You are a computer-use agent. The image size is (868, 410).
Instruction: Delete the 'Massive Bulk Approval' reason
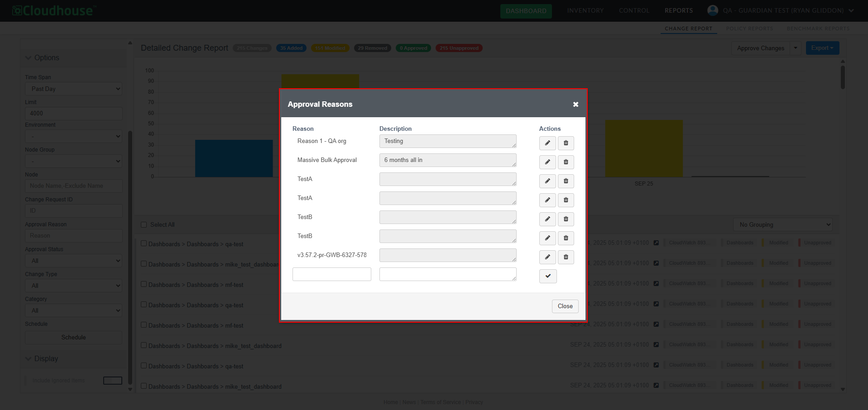tap(566, 162)
